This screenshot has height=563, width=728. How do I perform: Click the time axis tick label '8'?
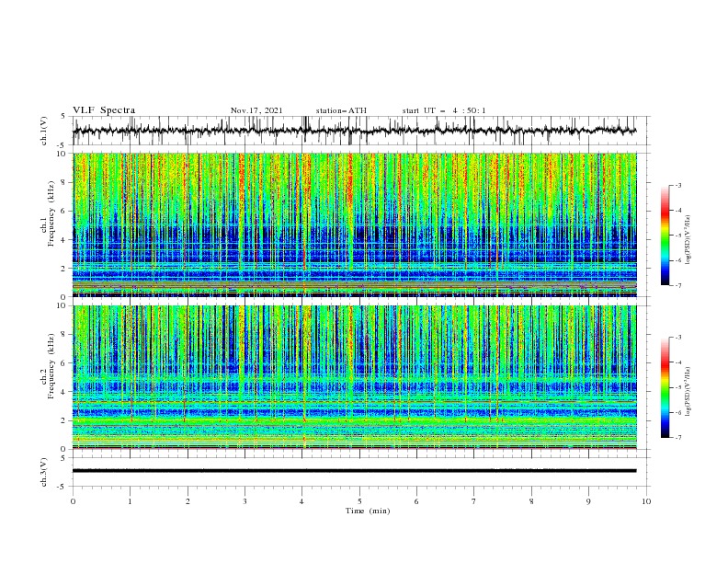click(x=531, y=501)
